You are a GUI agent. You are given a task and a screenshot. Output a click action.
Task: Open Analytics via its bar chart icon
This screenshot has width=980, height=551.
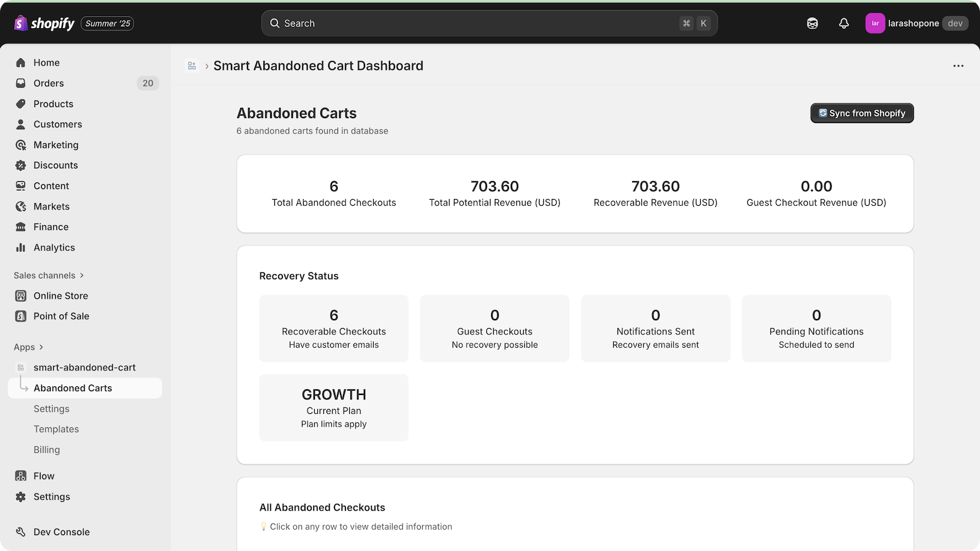click(x=21, y=247)
